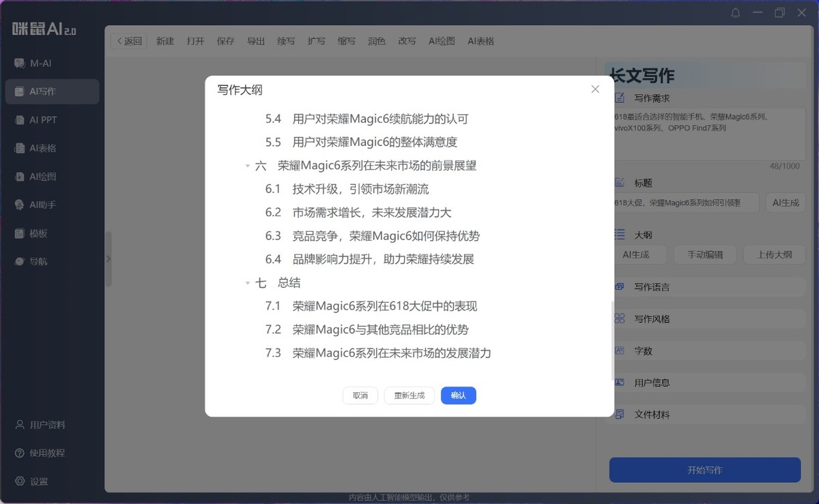
Task: Click AI生成 under 大纲
Action: point(635,255)
